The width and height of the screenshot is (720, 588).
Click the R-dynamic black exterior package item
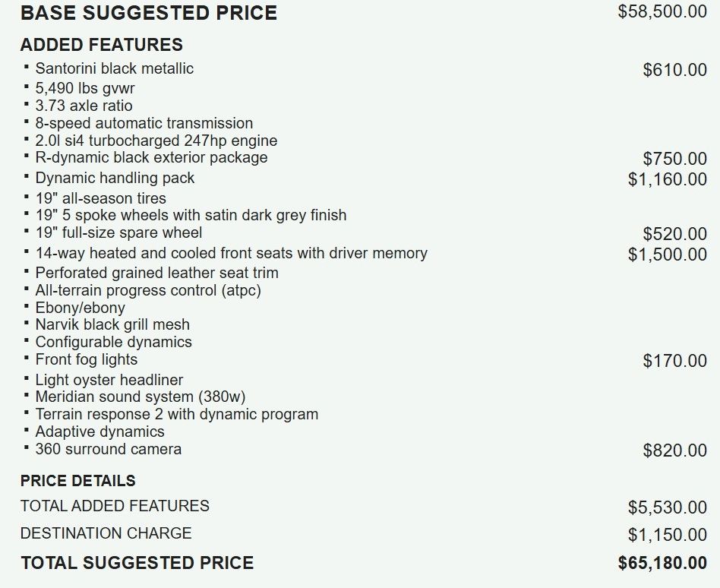click(151, 158)
